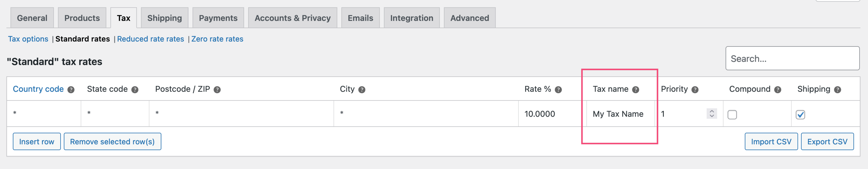View the Postcode / ZIP help icon

click(x=217, y=89)
